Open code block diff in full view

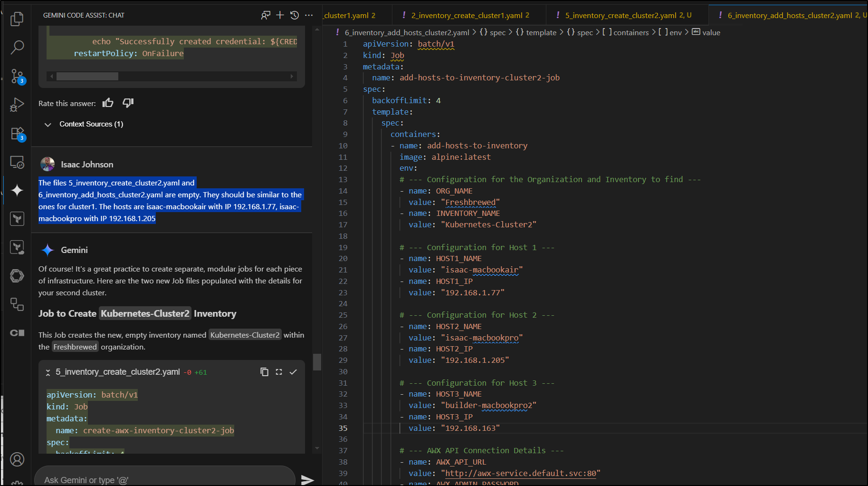coord(279,372)
